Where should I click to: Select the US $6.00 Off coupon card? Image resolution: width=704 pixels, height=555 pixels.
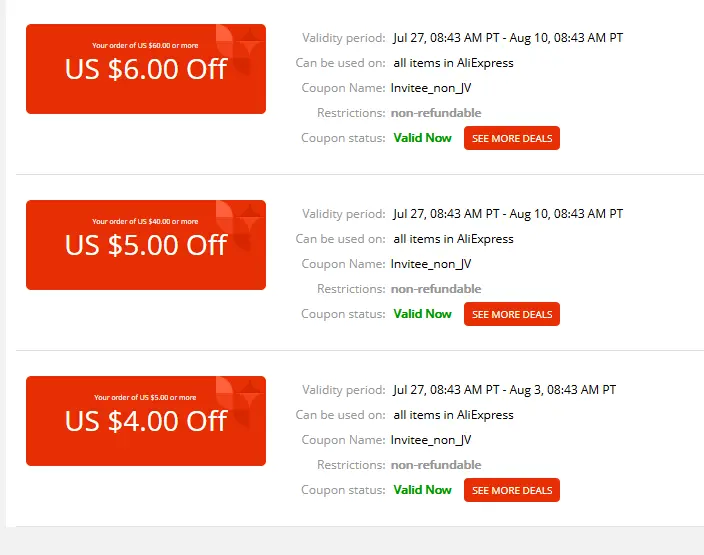146,69
